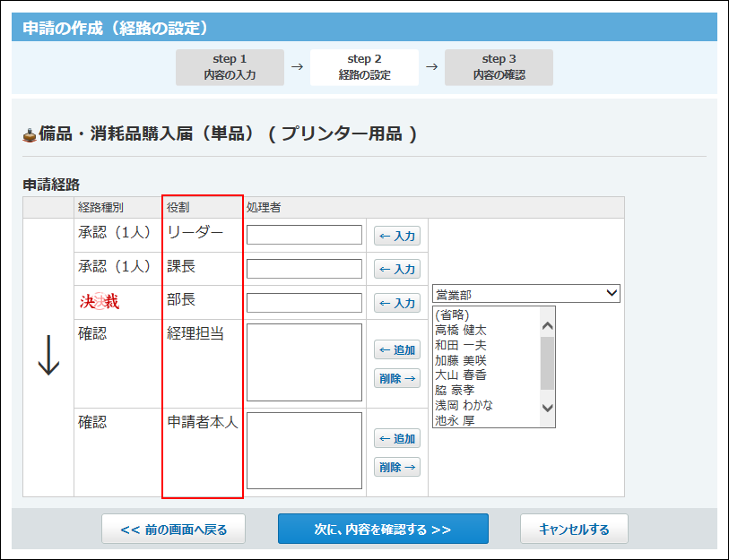Screen dimensions: 729x560
Task: Select the step 3 内容の確認 step
Action: click(x=499, y=67)
